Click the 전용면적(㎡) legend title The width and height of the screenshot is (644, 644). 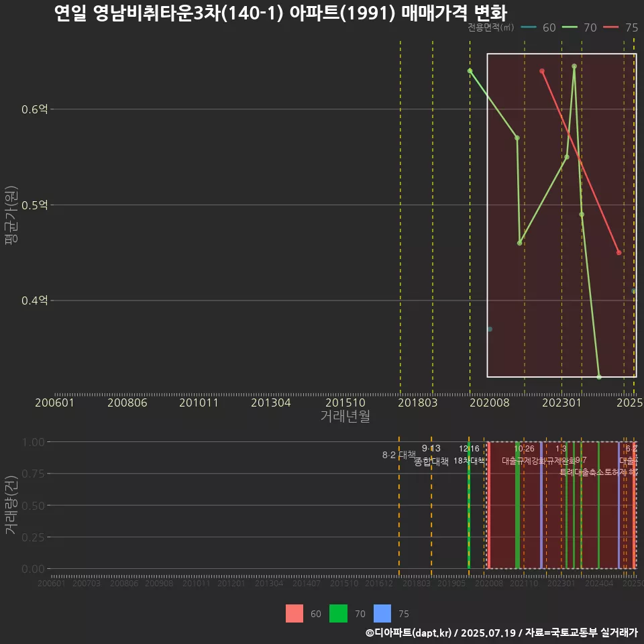tap(491, 28)
